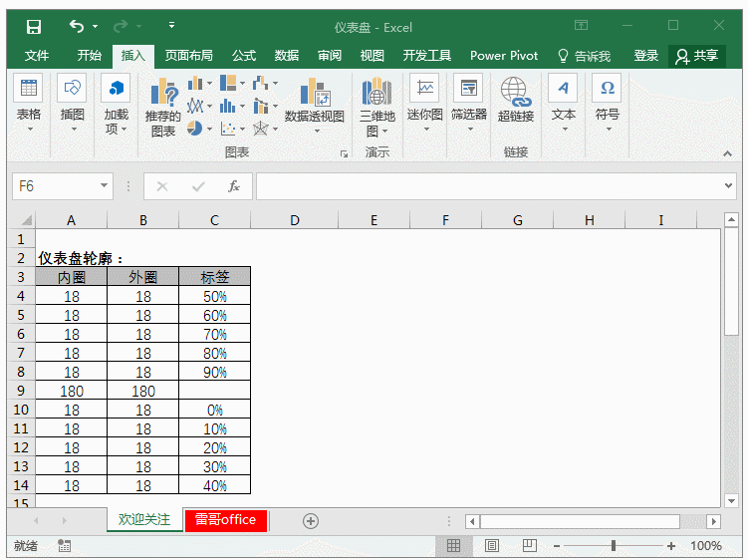748x560 pixels.
Task: Select the red 雷哥office sheet tab
Action: pyautogui.click(x=225, y=519)
